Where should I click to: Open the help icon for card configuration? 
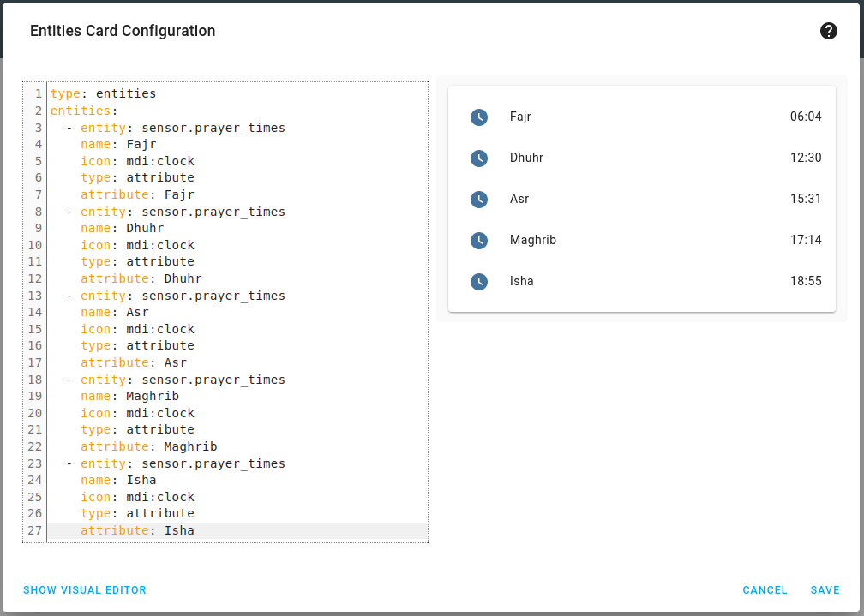coord(829,32)
